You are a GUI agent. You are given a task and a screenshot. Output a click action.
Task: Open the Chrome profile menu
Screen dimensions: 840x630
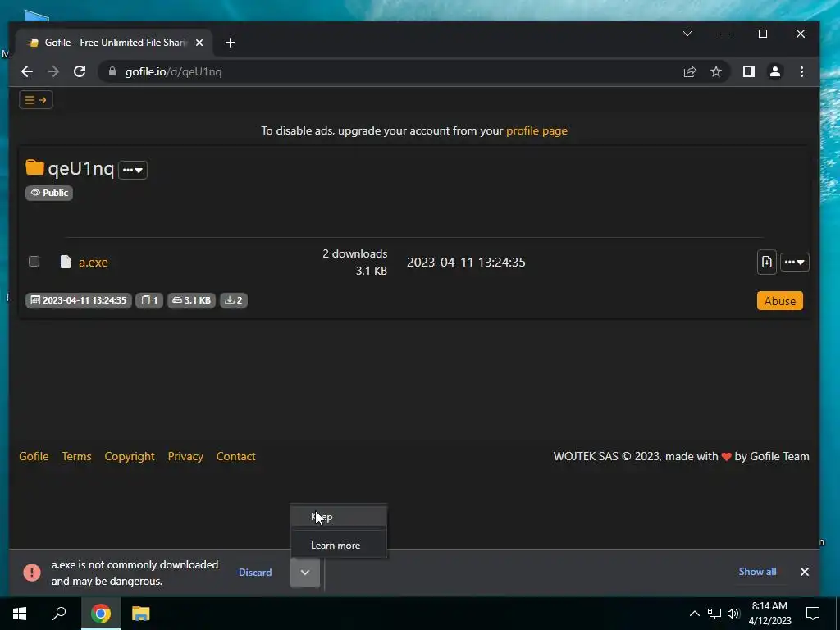click(774, 71)
